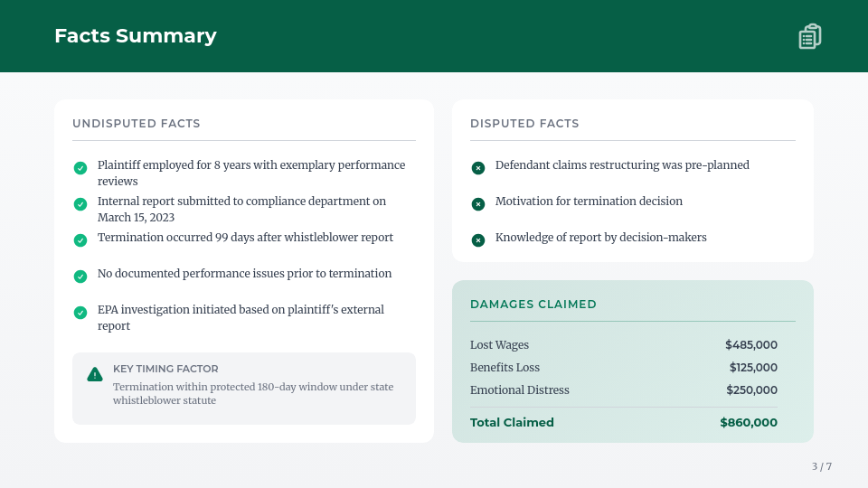Viewport: 868px width, 488px height.
Task: Click X icon beside restructuring pre-planned claim
Action: pos(478,168)
